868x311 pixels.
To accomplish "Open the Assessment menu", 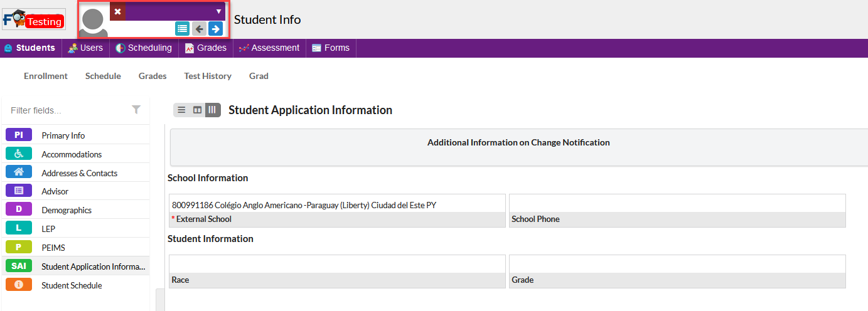I will click(x=269, y=48).
